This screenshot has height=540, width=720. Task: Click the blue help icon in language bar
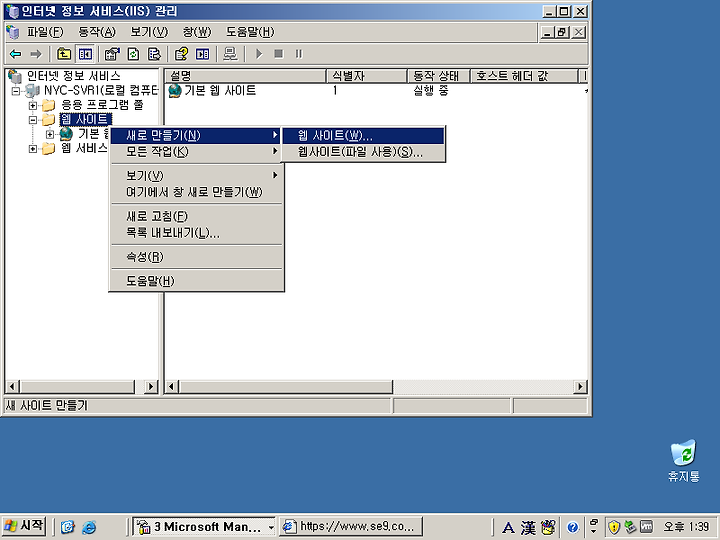572,528
